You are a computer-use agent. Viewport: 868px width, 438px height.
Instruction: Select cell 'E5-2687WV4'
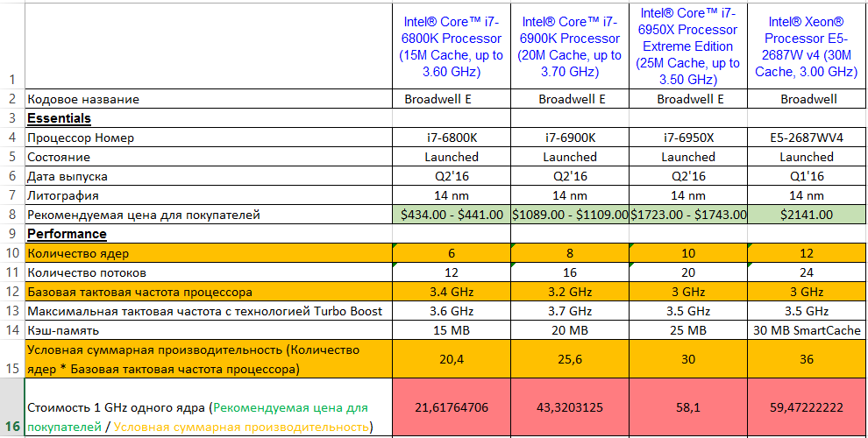pos(807,138)
